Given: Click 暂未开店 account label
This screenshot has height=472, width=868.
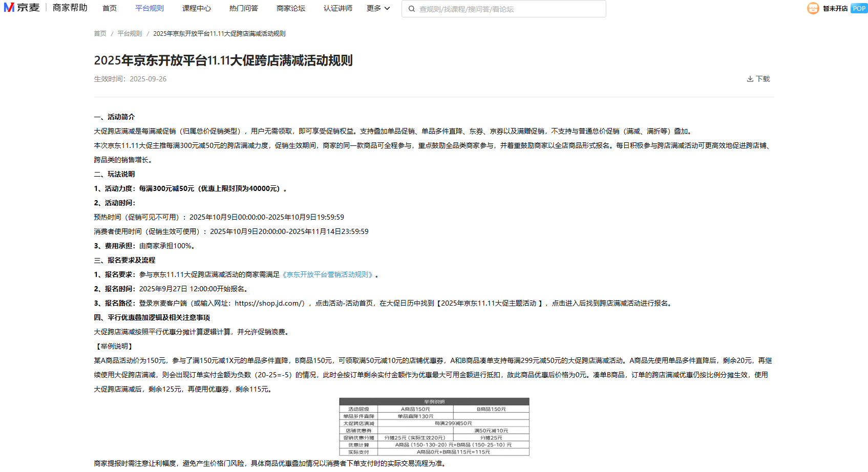Looking at the screenshot, I should [835, 8].
